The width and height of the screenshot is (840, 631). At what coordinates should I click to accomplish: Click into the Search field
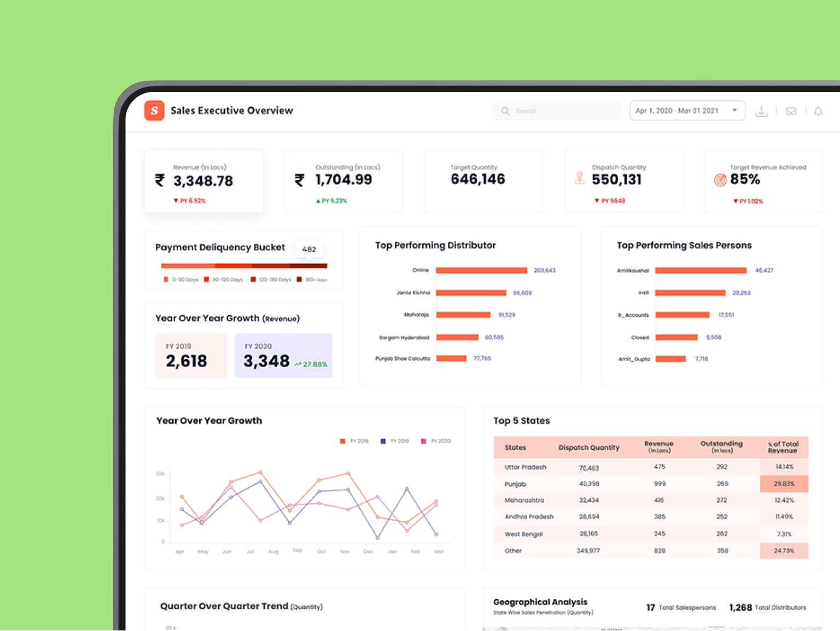pyautogui.click(x=557, y=111)
